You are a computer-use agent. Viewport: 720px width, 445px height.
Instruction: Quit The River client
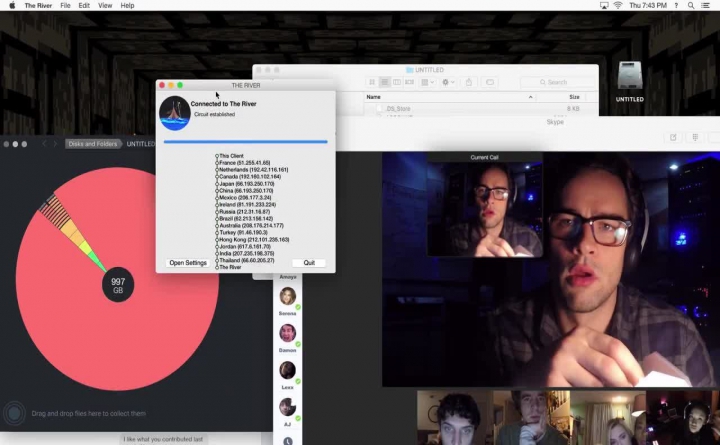[309, 263]
